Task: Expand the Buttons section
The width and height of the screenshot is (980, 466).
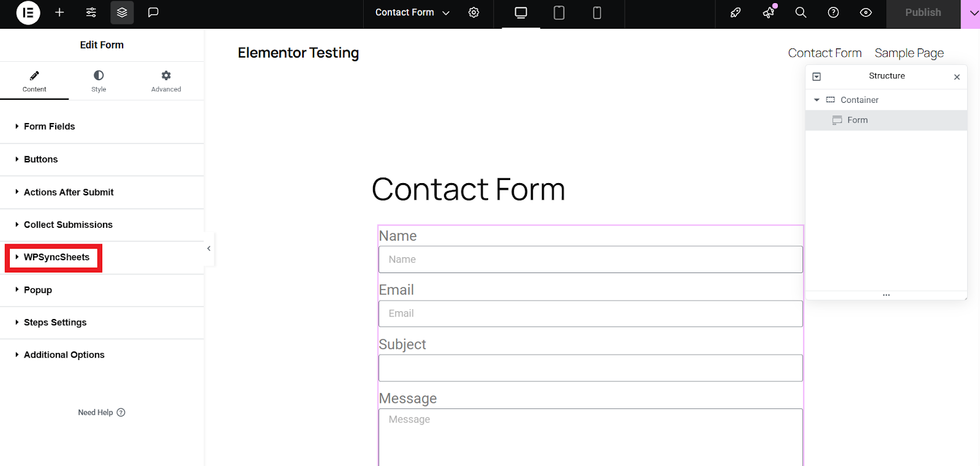Action: 102,159
